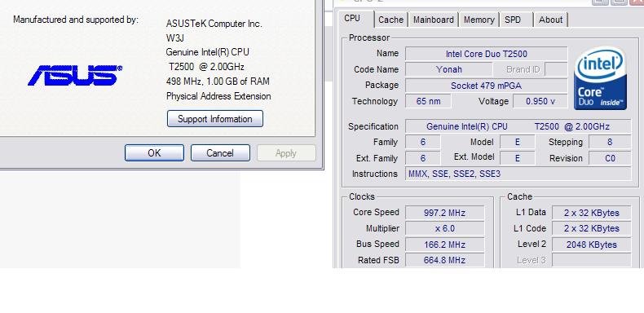Click the Rated FSB value 664.8 MHz
Screen dimensions: 644x313
coord(444,260)
